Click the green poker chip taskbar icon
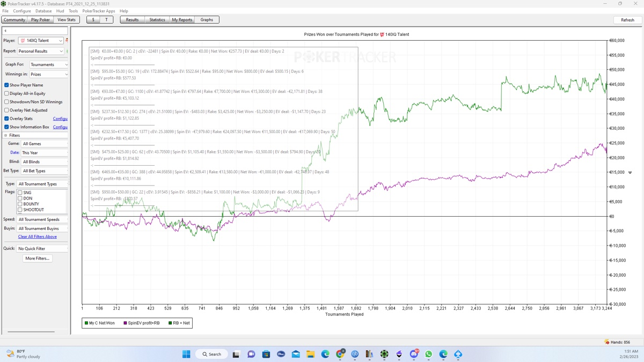This screenshot has width=644, height=362. [x=384, y=354]
